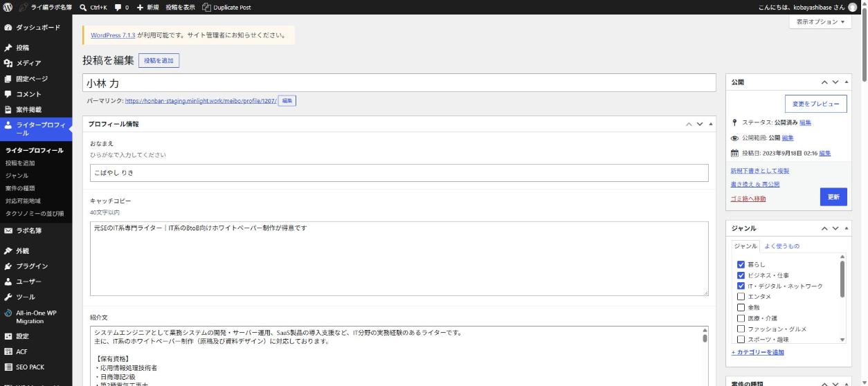Collapse the プロフィール情報 panel triangle

pyautogui.click(x=710, y=124)
